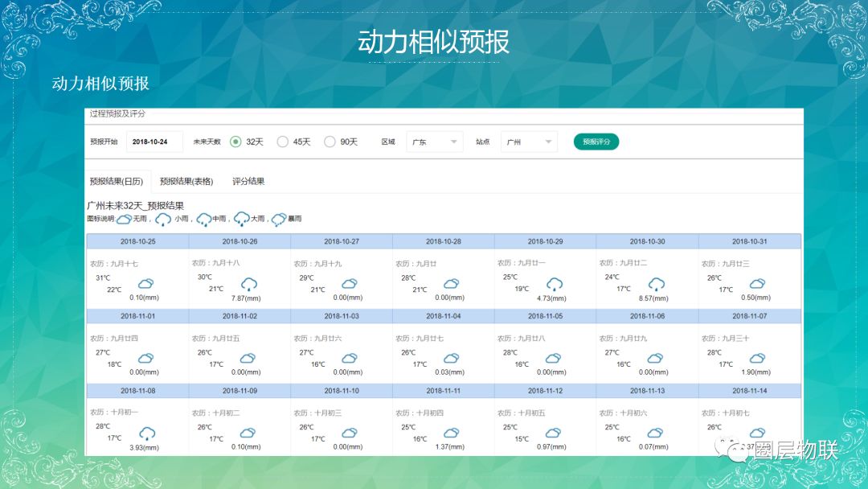Click the weather icon for 2018-10-25
Screen dimensions: 868x489
146,284
